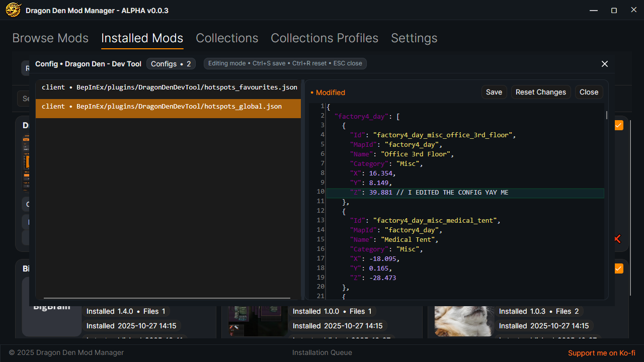This screenshot has width=644, height=362.
Task: Click the copyright text in the footer
Action: [66, 352]
